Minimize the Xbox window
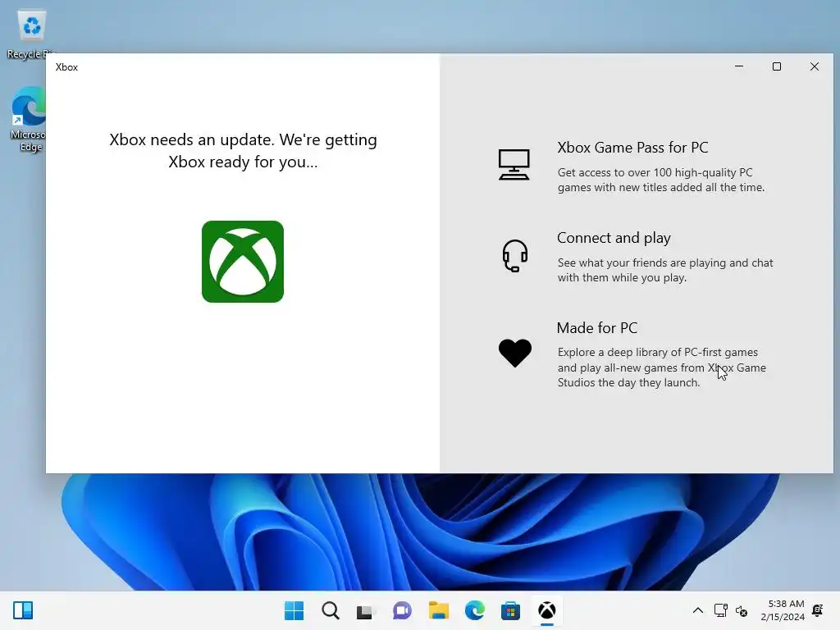The width and height of the screenshot is (840, 630). tap(739, 66)
